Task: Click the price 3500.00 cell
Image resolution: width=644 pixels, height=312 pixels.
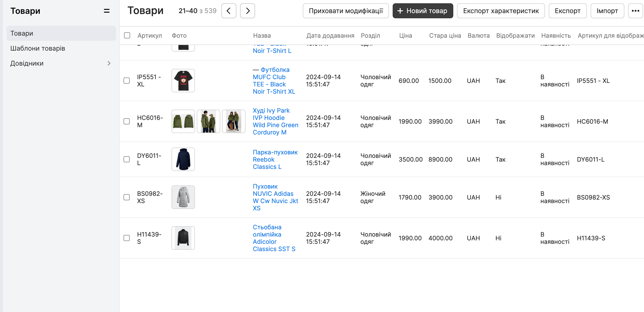Action: (x=410, y=159)
